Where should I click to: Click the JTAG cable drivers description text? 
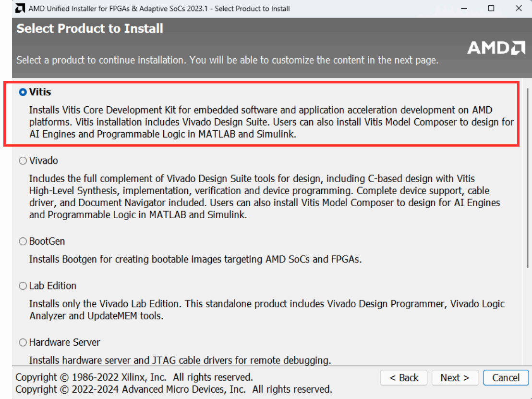coord(180,360)
